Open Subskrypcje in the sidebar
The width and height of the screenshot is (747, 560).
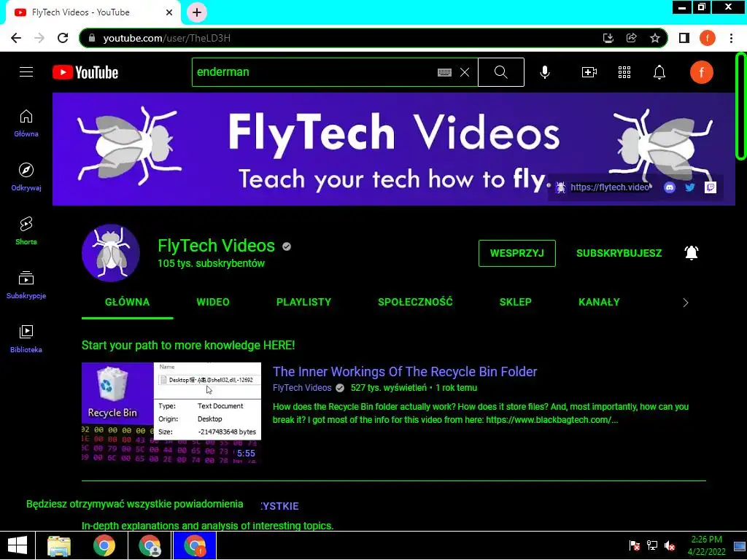tap(26, 285)
